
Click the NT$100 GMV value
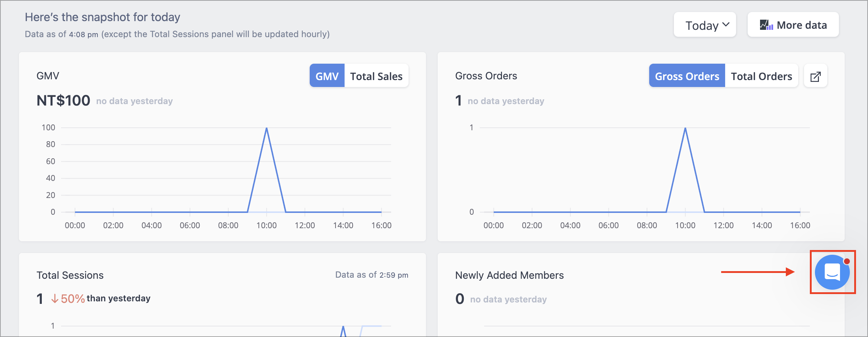point(63,100)
